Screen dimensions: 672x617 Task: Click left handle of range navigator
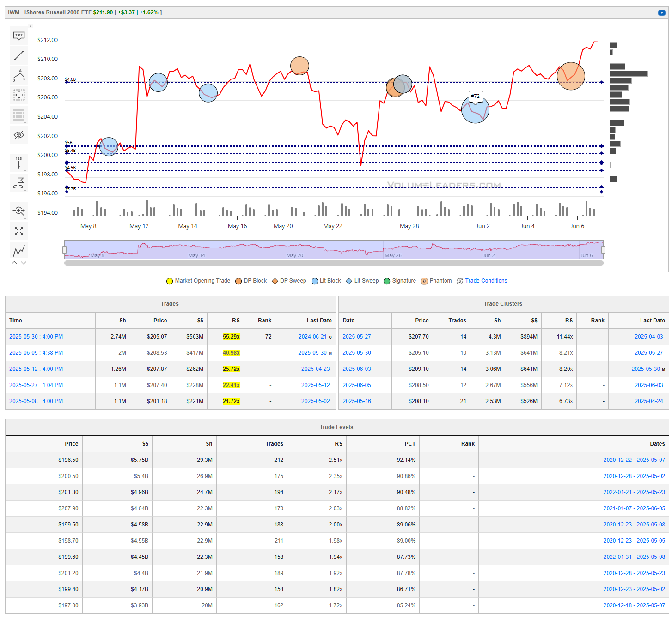[x=64, y=250]
